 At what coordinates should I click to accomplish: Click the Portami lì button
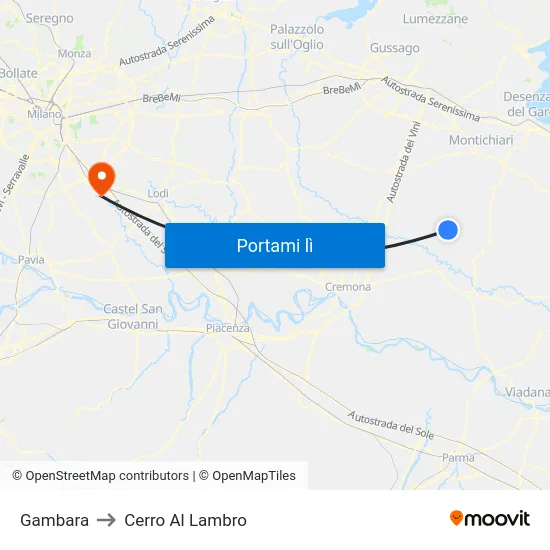point(275,246)
